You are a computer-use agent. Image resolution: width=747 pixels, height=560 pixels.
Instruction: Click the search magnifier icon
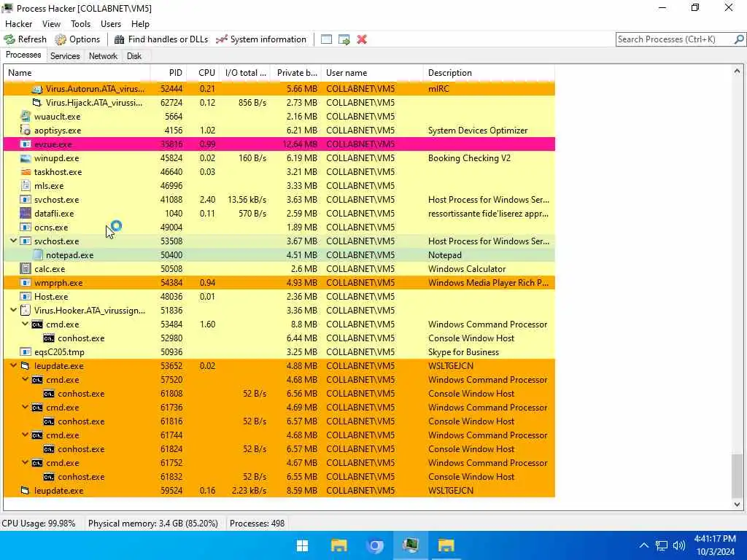point(739,39)
